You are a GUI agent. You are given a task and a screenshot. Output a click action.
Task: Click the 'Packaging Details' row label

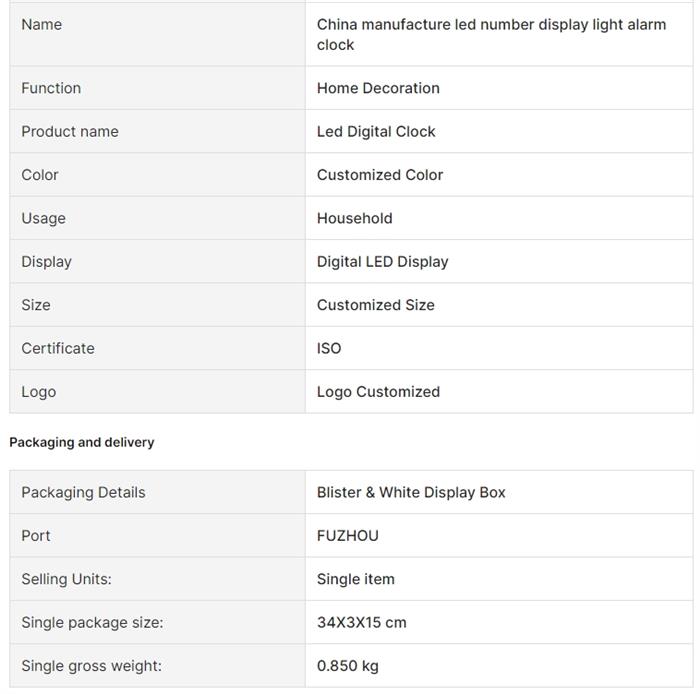point(83,492)
